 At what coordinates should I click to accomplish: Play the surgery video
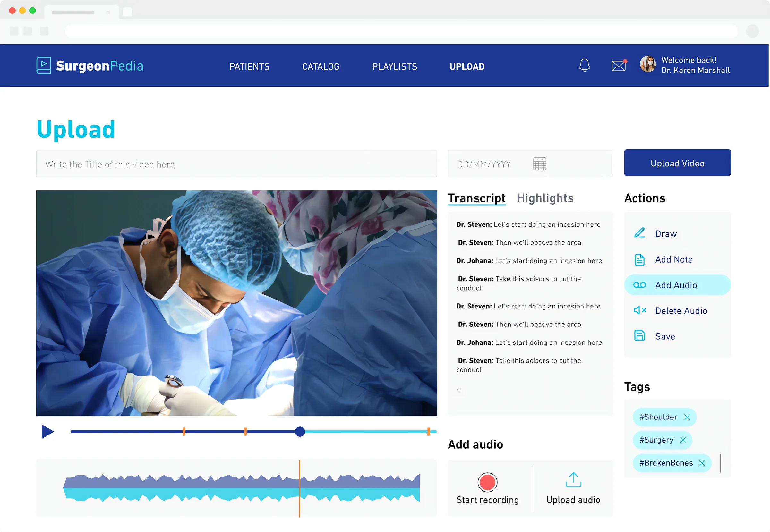pos(48,432)
